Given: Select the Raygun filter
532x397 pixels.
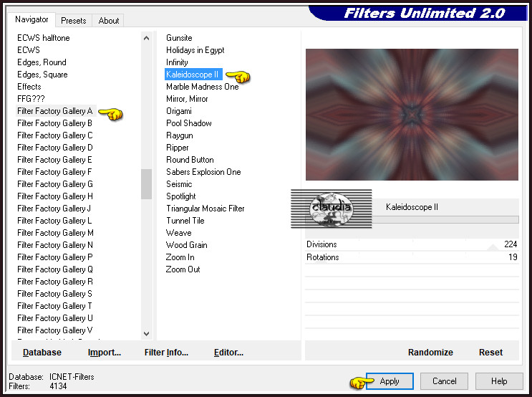Looking at the screenshot, I should pos(180,135).
